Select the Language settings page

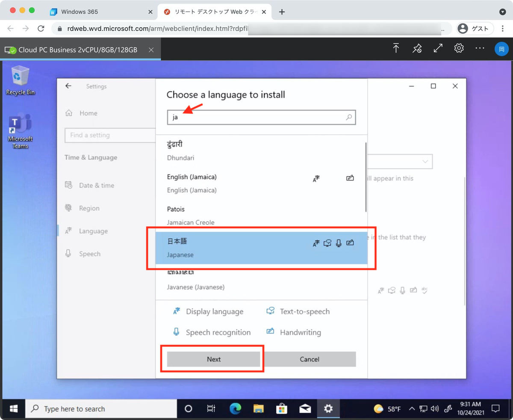tap(86, 231)
